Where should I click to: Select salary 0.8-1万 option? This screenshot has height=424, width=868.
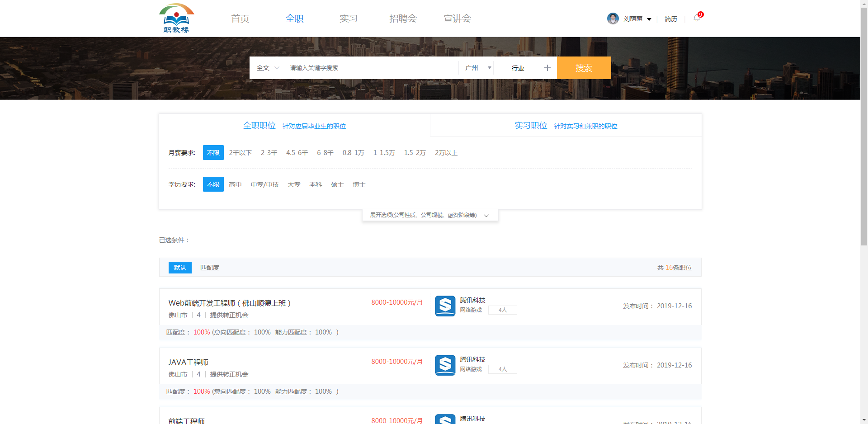coord(353,153)
